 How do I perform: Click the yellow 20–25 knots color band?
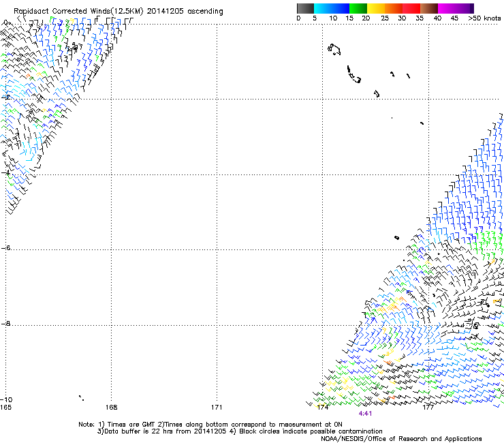tap(376, 8)
